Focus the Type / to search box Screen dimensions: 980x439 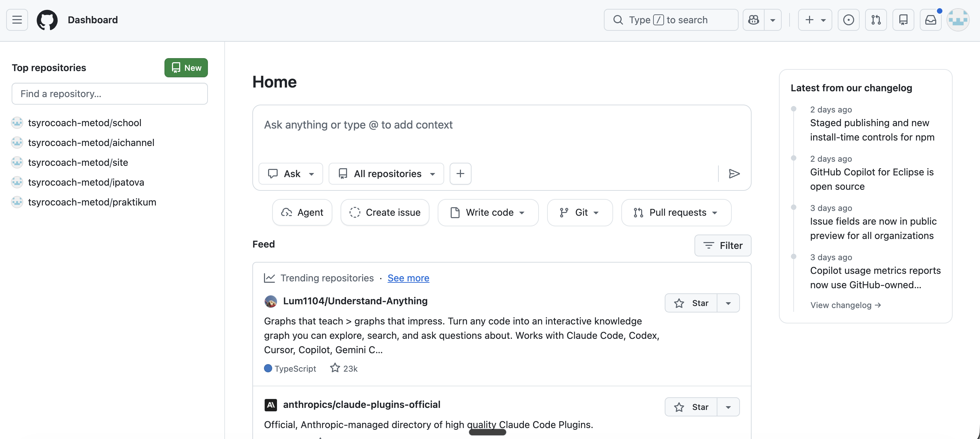(x=671, y=20)
